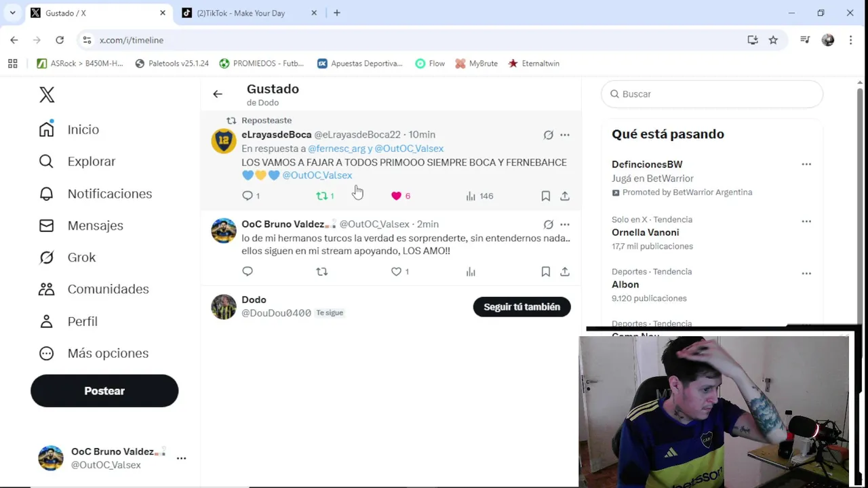Open more options for Albon trend
The image size is (868, 488).
[806, 274]
